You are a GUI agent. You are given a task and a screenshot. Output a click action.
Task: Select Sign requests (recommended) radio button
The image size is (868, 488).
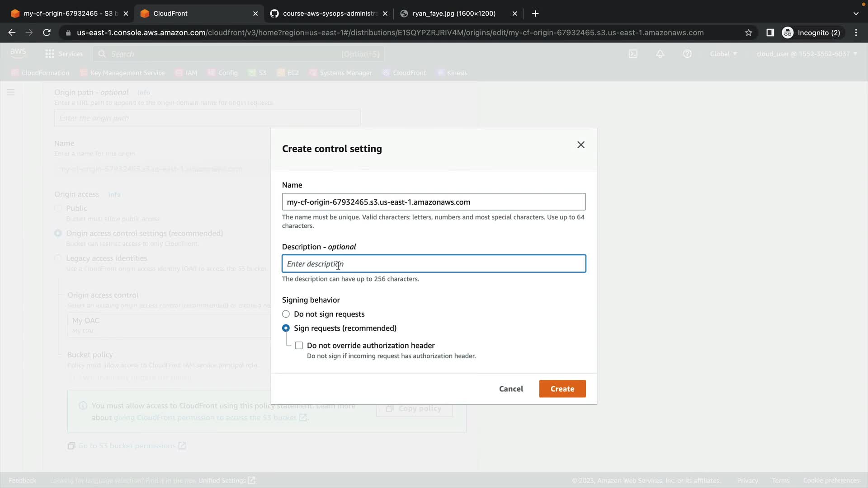point(286,328)
